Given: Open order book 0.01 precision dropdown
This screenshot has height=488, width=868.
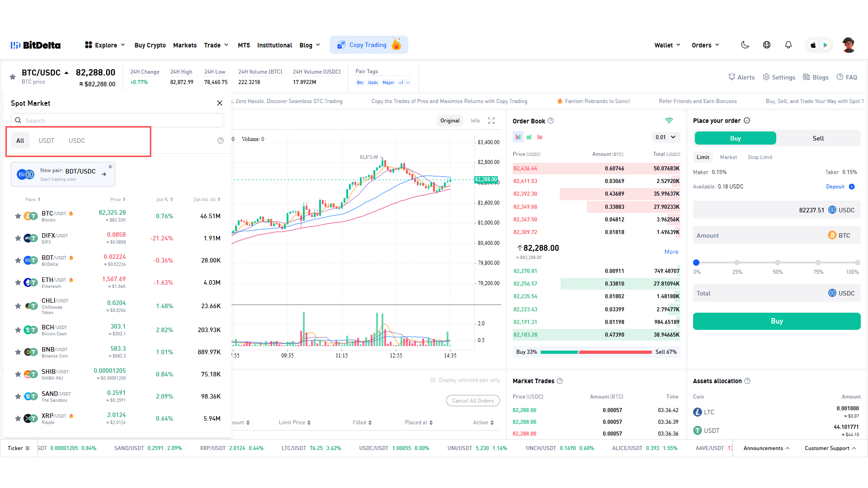Looking at the screenshot, I should [666, 137].
